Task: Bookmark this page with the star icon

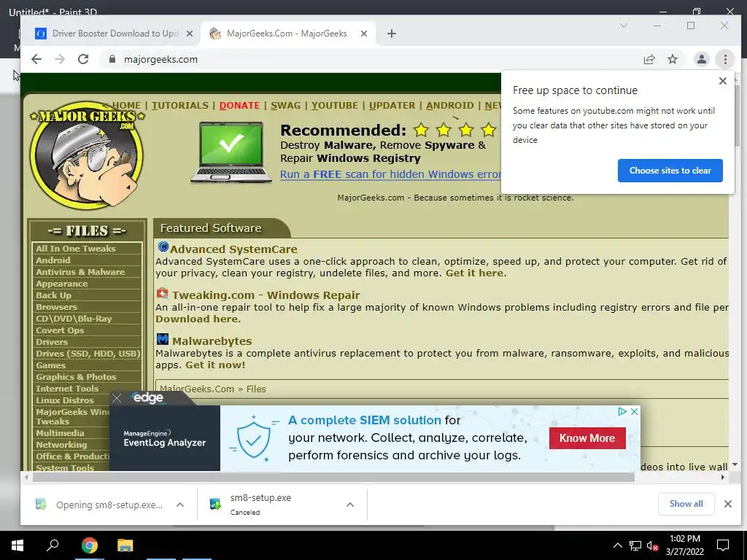Action: pyautogui.click(x=672, y=59)
